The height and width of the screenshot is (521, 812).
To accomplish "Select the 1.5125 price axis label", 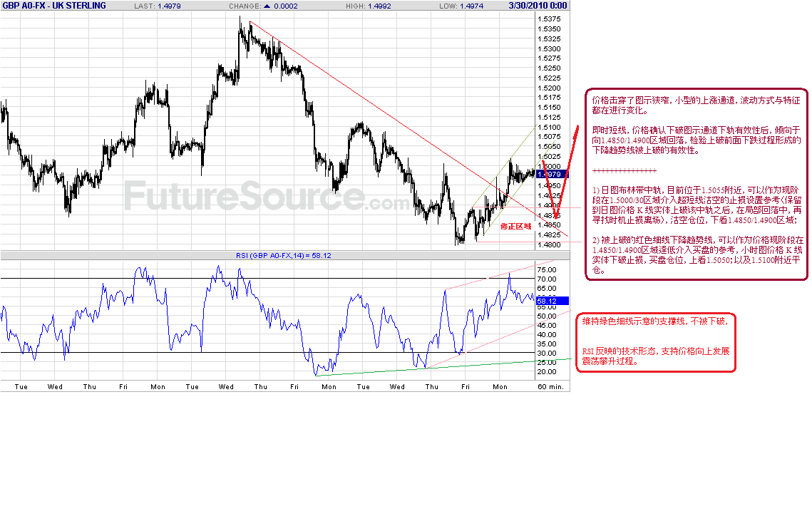I will (549, 117).
